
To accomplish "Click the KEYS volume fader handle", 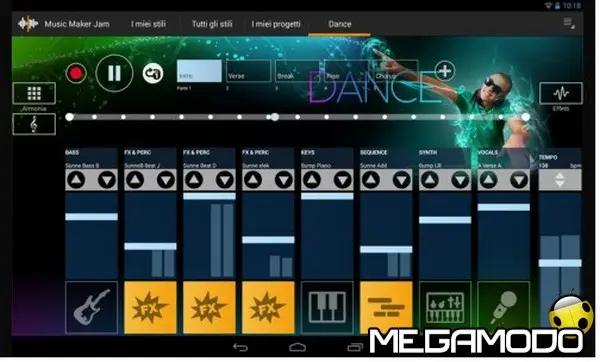I will click(327, 196).
